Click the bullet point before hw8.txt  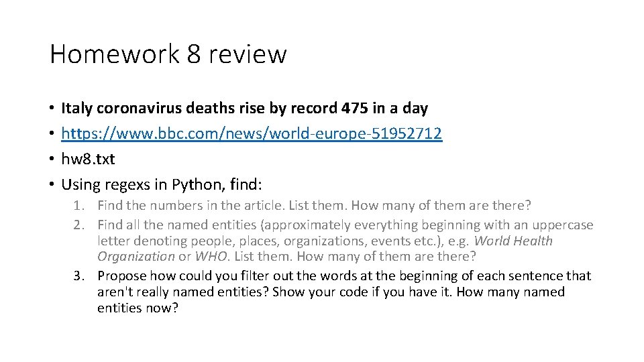click(51, 159)
